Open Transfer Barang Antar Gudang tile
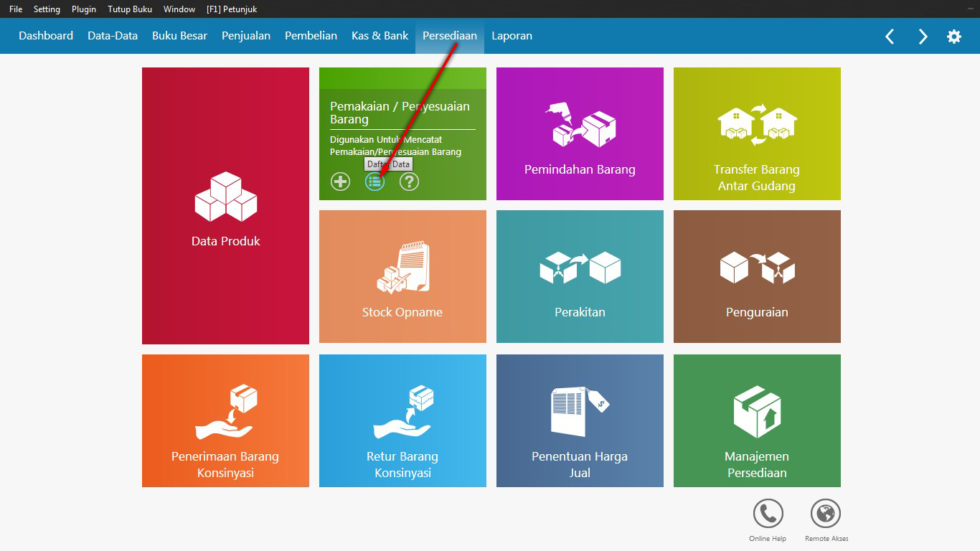The width and height of the screenshot is (980, 551). [757, 133]
